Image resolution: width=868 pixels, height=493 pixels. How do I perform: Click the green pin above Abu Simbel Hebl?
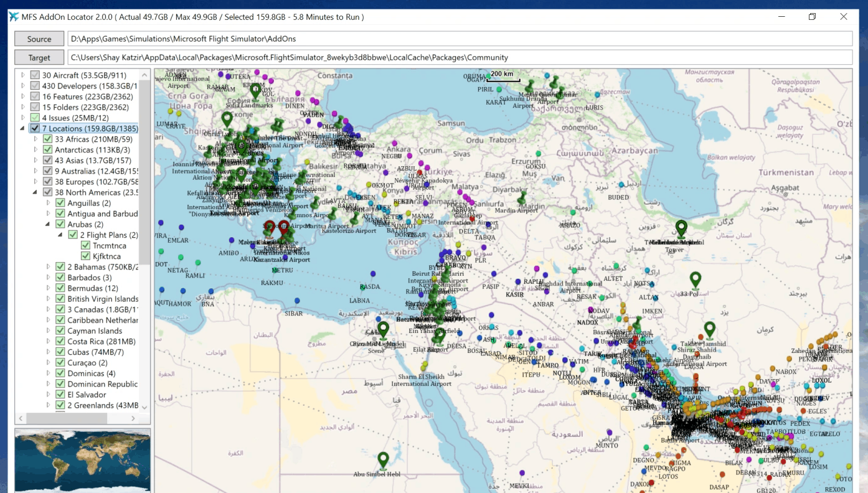coord(383,459)
